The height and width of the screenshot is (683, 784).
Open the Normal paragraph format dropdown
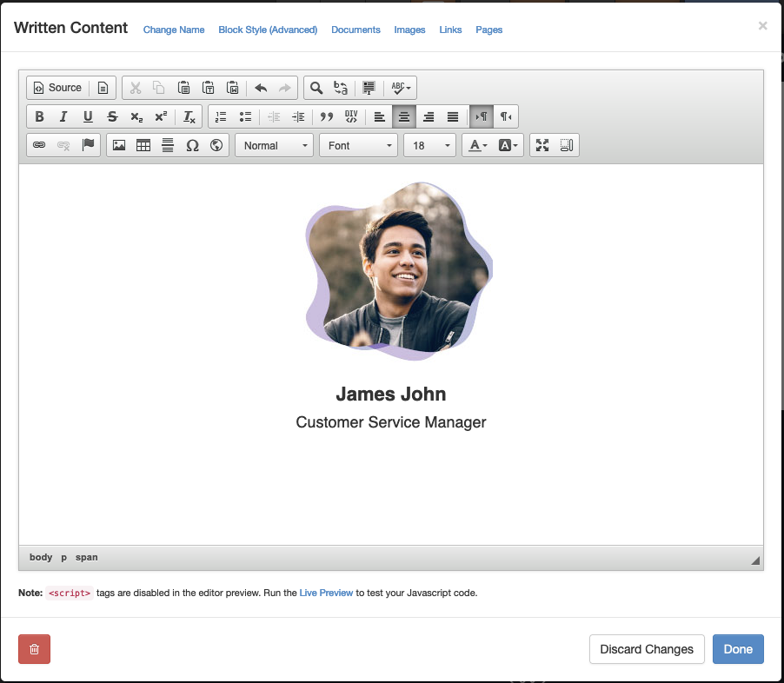[274, 145]
